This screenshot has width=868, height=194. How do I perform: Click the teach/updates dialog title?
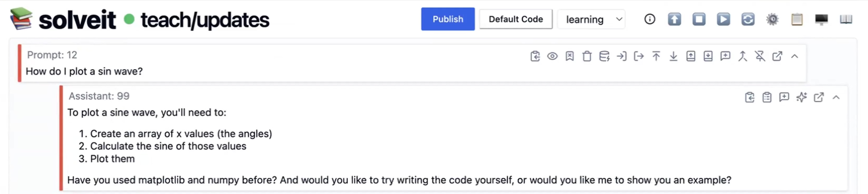coord(205,20)
